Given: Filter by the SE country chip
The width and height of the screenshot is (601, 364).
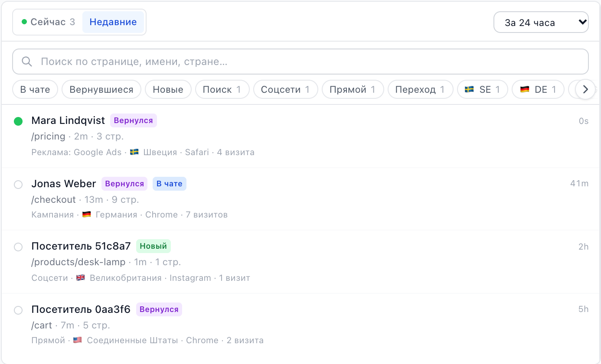Looking at the screenshot, I should tap(482, 90).
